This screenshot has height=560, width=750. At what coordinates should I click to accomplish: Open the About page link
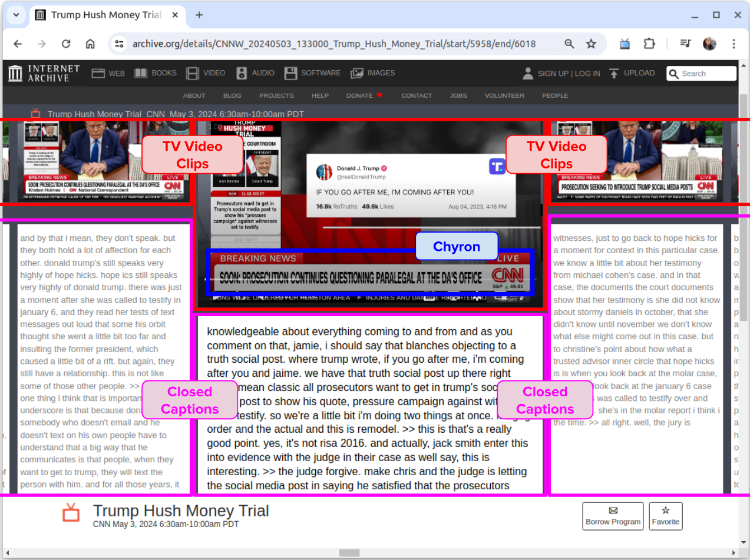(194, 95)
